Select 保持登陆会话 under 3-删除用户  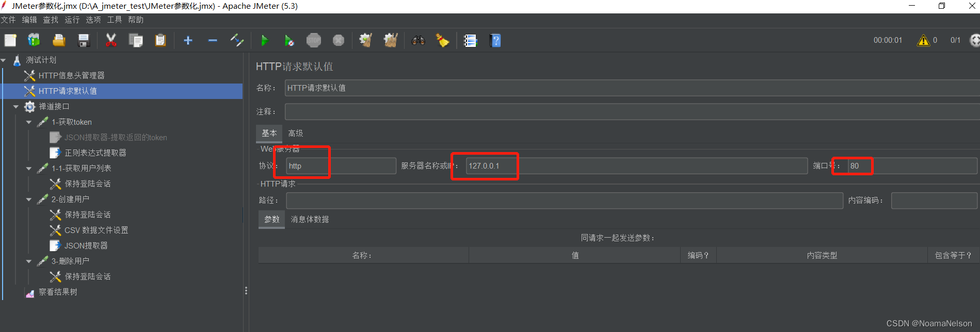coord(87,277)
